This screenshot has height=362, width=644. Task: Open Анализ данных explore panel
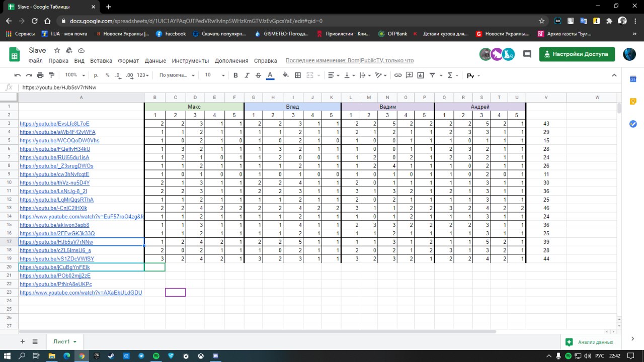tap(589, 342)
